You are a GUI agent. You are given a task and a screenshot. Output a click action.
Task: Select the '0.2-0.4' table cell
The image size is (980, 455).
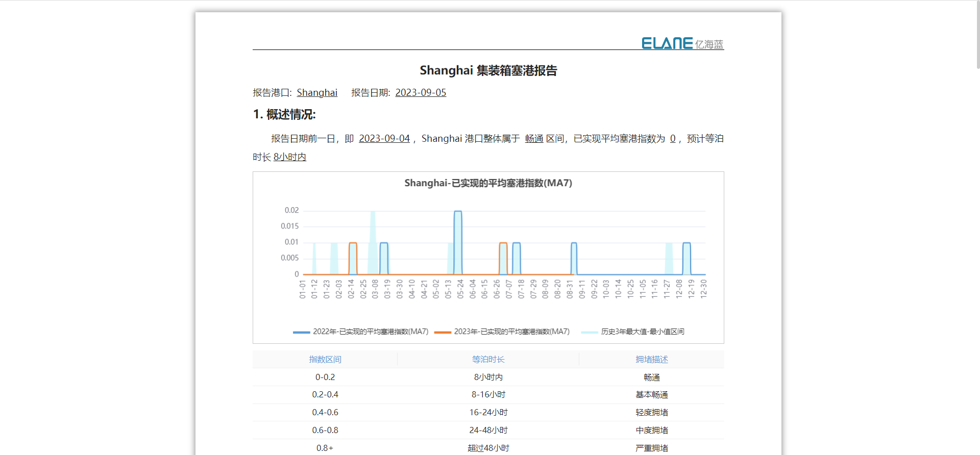[x=325, y=394]
